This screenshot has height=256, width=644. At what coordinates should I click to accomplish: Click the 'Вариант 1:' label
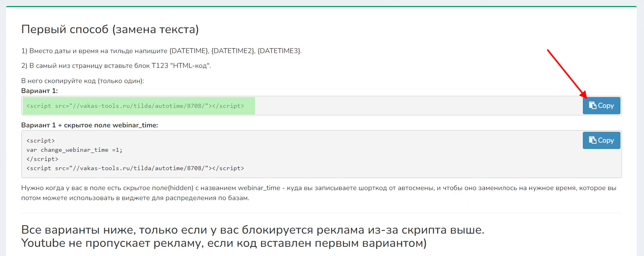[39, 91]
